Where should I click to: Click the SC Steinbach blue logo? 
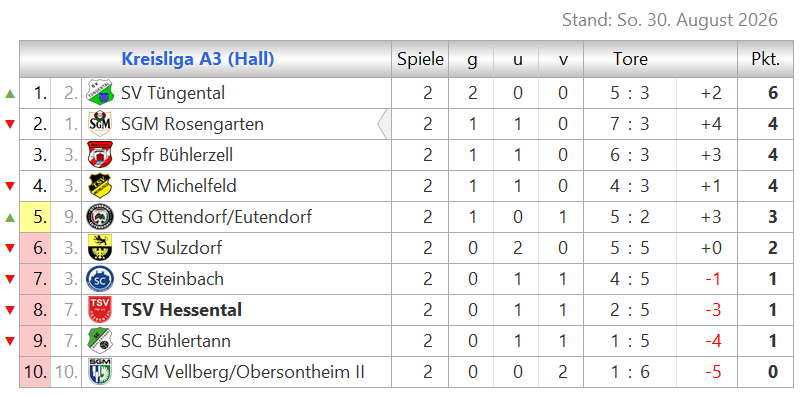[100, 279]
